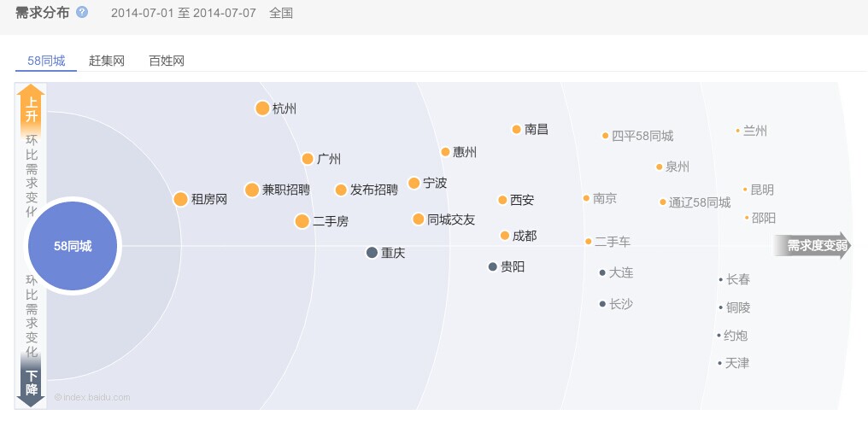Click the orange dot beside 二手房
Viewport: 868px width, 421px height.
click(x=302, y=221)
